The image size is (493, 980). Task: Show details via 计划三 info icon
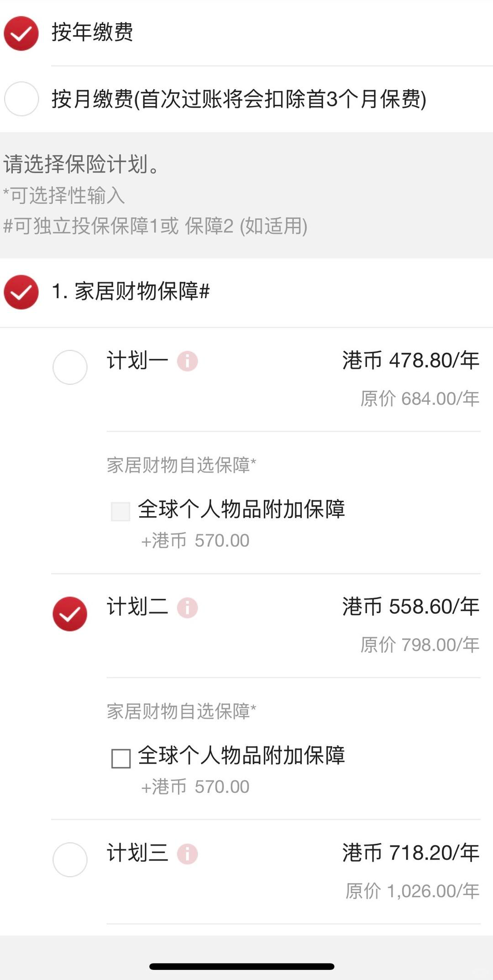pos(187,854)
